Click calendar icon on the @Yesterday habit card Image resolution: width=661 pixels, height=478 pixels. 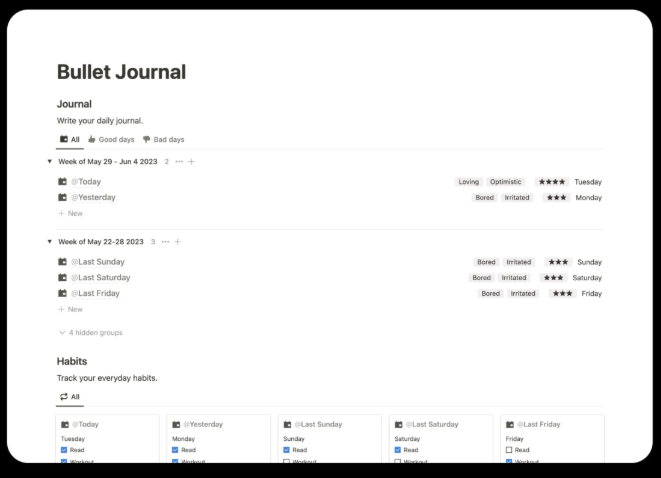pos(176,424)
